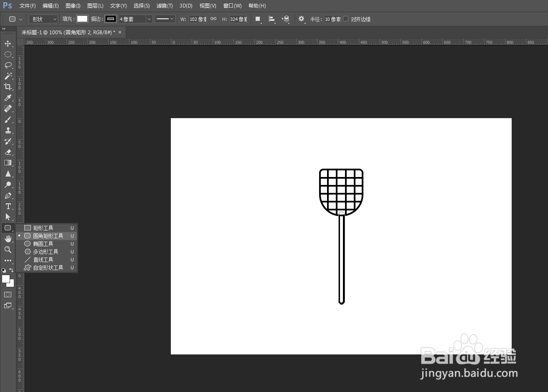Enable the 对齐边缘 checkbox
548x392 pixels.
click(346, 19)
